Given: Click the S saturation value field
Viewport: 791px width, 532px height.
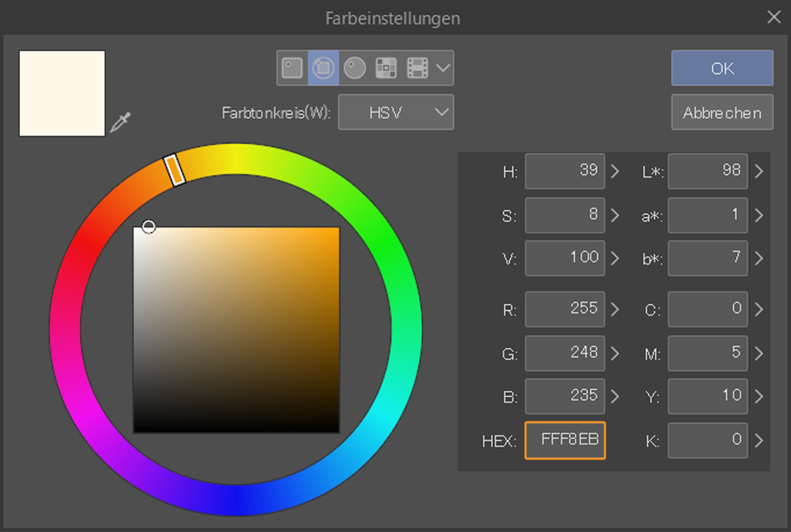Looking at the screenshot, I should (565, 215).
